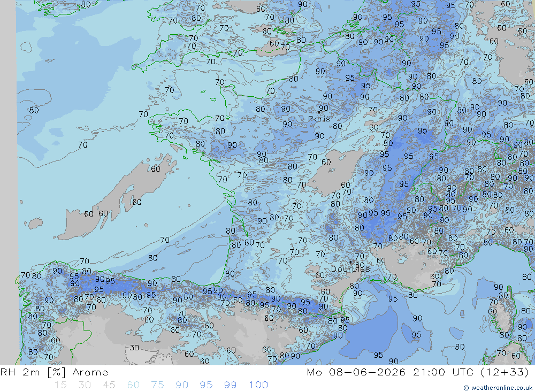Click the Dourbies city label
Viewport: 535px width, 392px height.
(x=350, y=269)
